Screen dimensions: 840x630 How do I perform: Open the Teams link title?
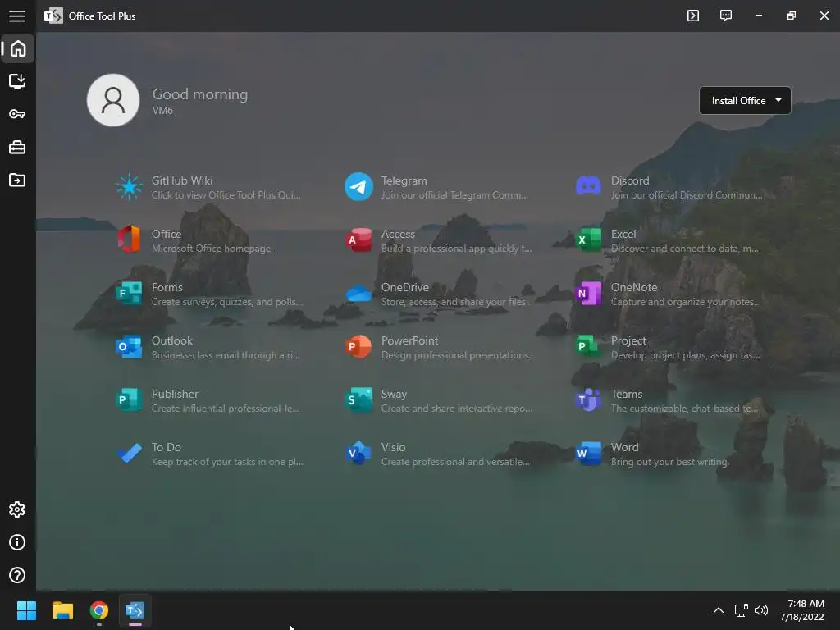point(627,394)
